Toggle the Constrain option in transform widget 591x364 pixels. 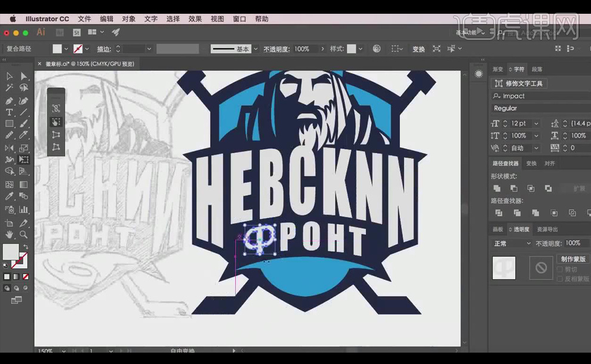56,109
